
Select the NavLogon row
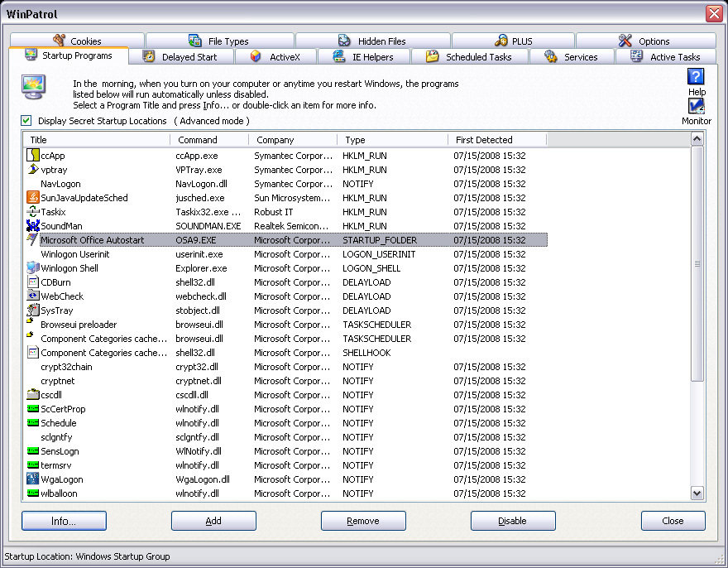tap(285, 184)
